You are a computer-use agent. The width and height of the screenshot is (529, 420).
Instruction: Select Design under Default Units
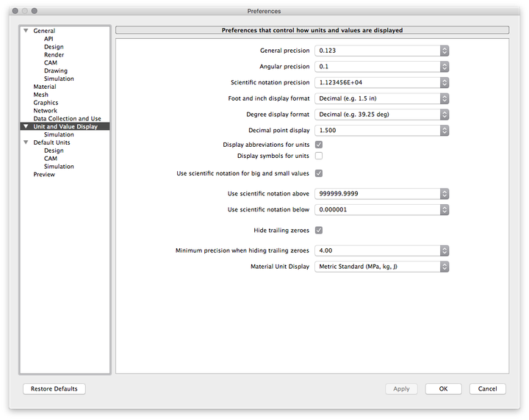tap(54, 151)
